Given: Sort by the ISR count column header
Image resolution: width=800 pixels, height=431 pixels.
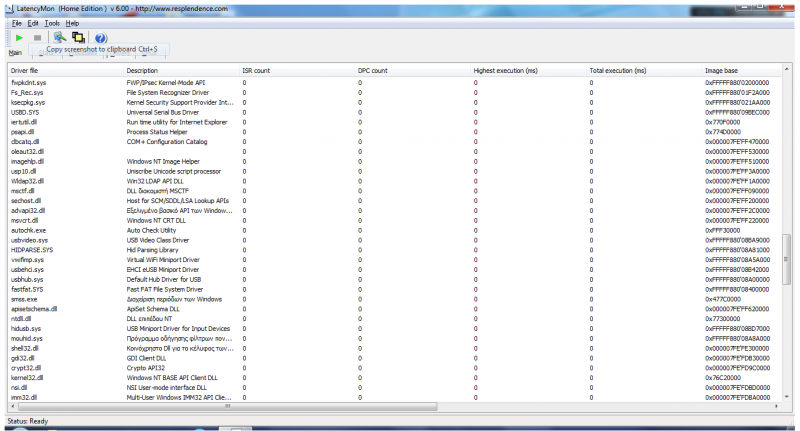Looking at the screenshot, I should [x=256, y=71].
